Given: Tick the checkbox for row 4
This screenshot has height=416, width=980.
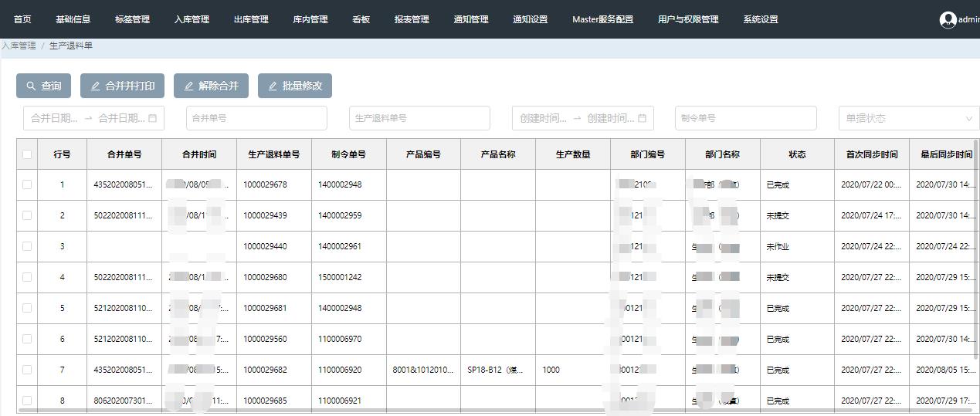Looking at the screenshot, I should [x=27, y=277].
